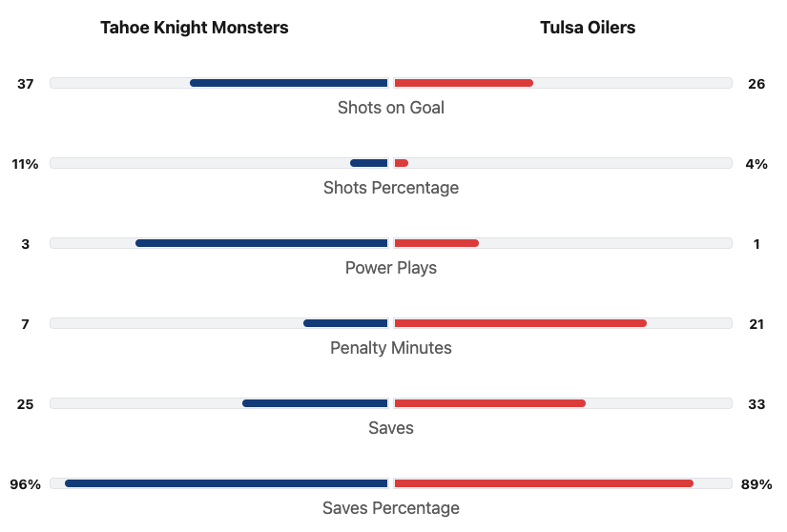This screenshot has height=532, width=787.
Task: Click the red Saves Percentage bar
Action: pos(544,483)
